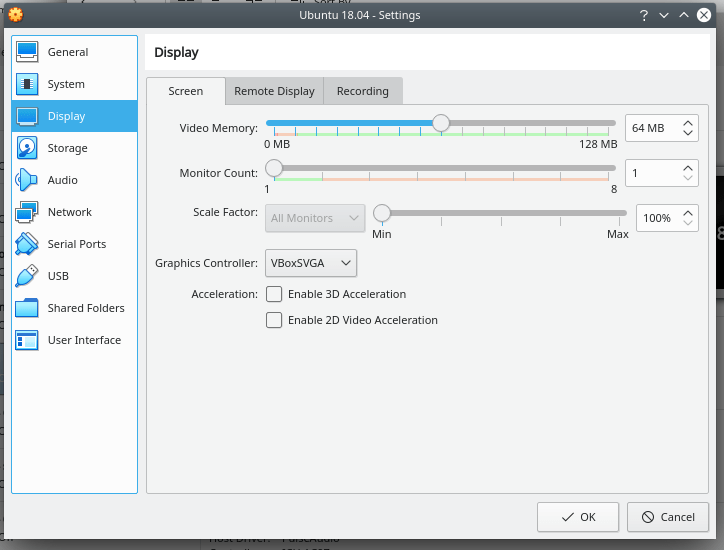Switch to the Recording tab
The height and width of the screenshot is (550, 724).
(362, 91)
